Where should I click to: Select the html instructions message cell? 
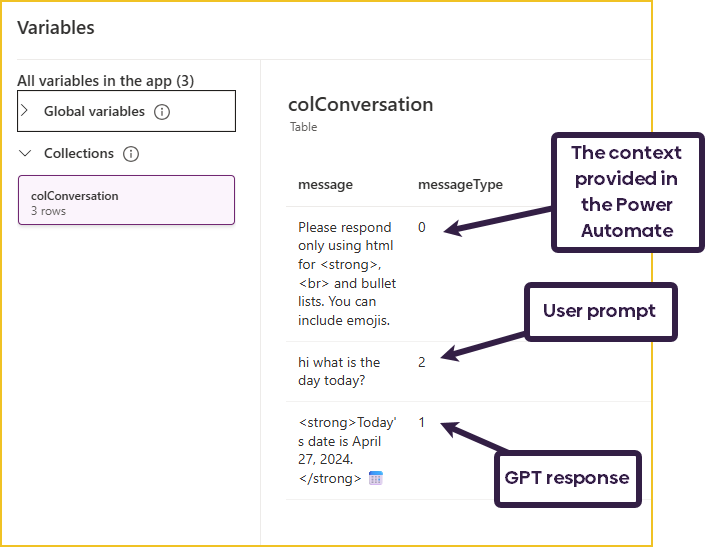347,274
